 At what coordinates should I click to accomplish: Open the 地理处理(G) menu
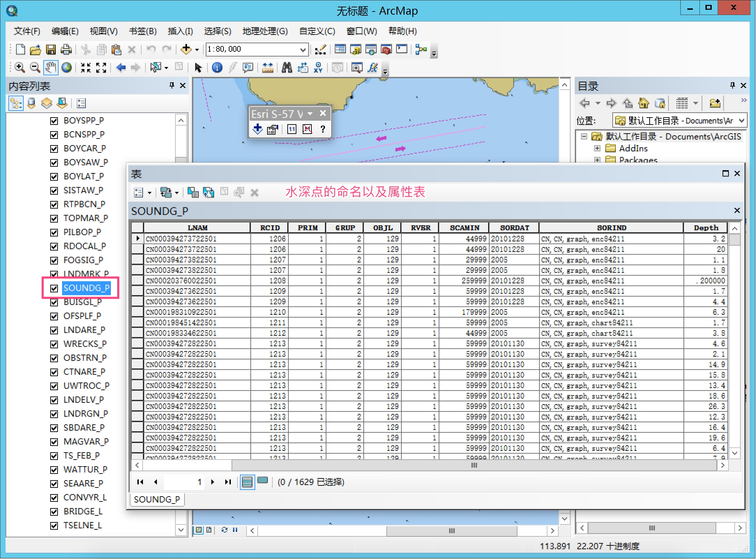click(x=265, y=31)
